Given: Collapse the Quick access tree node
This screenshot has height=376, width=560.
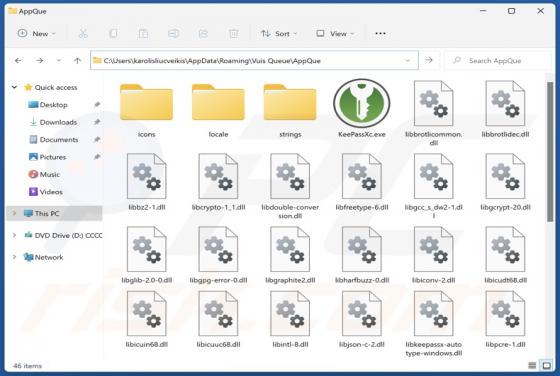Looking at the screenshot, I should 14,87.
